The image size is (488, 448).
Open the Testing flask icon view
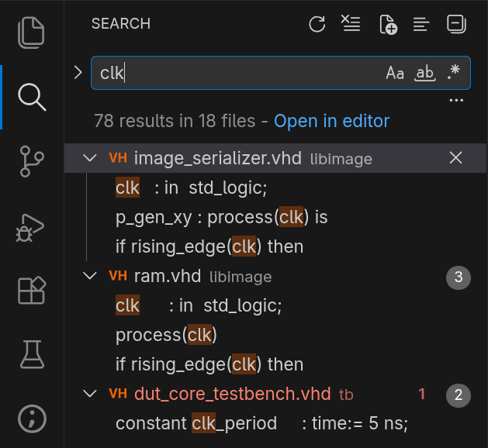(32, 354)
